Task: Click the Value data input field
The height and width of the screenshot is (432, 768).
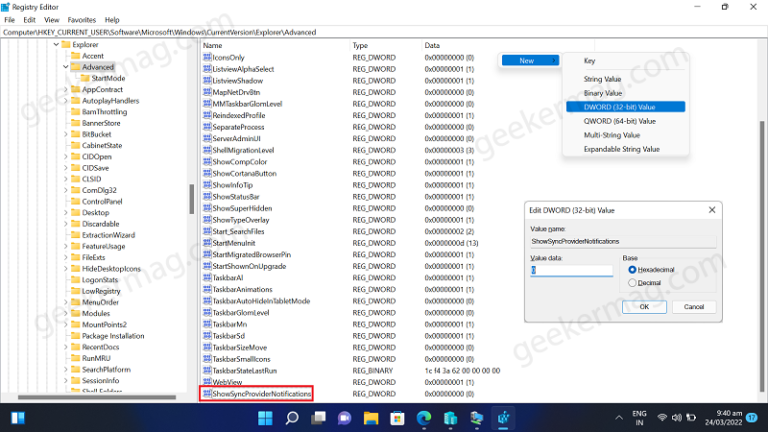Action: pos(571,270)
